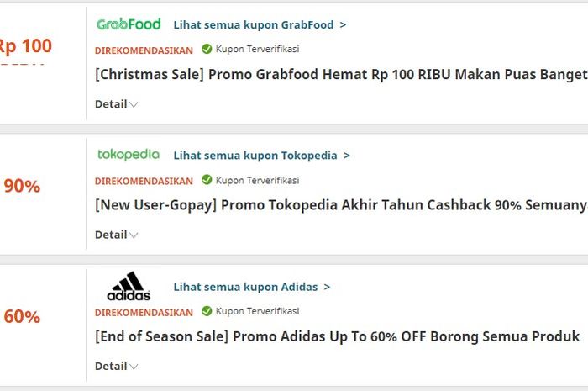588x391 pixels.
Task: Open Lihat semua kupon GrabFood link
Action: tap(254, 24)
